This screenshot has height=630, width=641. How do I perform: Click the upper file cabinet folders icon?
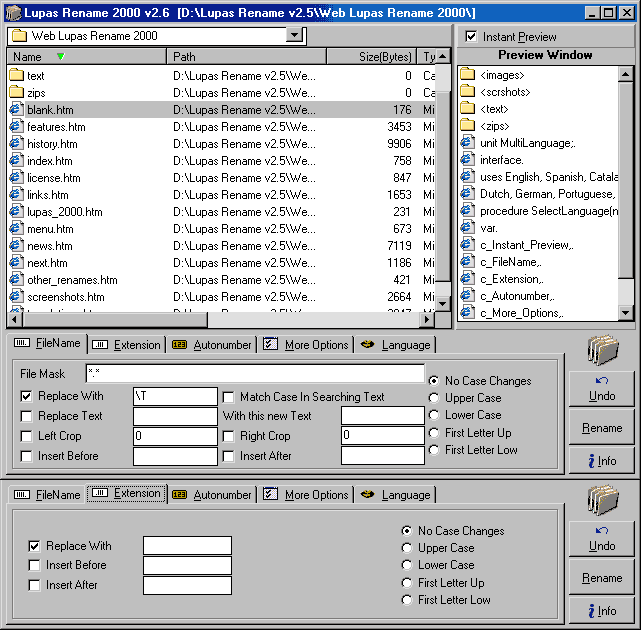pyautogui.click(x=603, y=351)
